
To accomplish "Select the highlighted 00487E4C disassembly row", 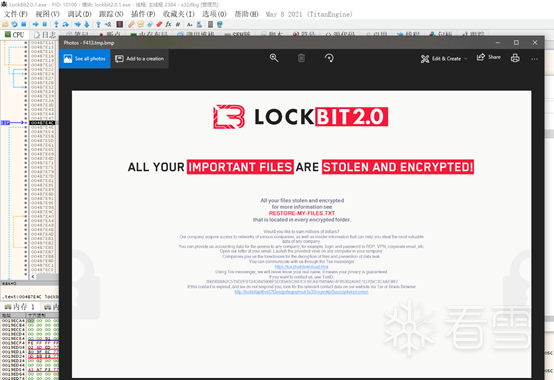I will (42, 123).
